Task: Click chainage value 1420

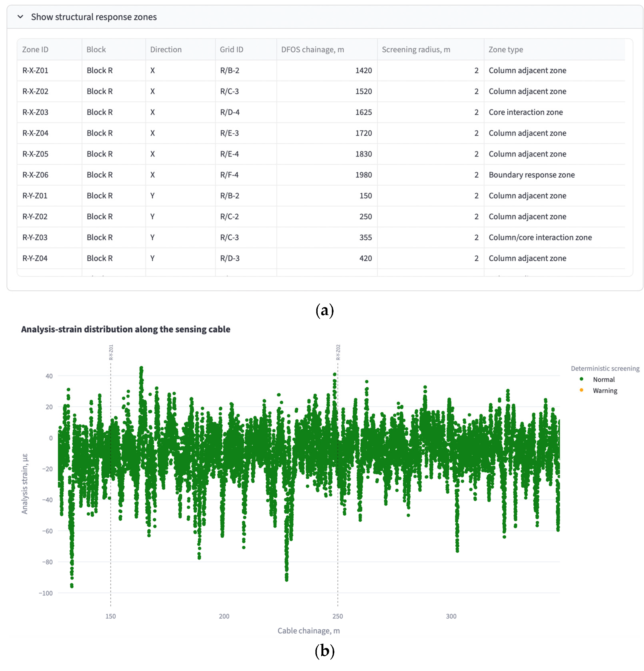Action: pos(327,70)
